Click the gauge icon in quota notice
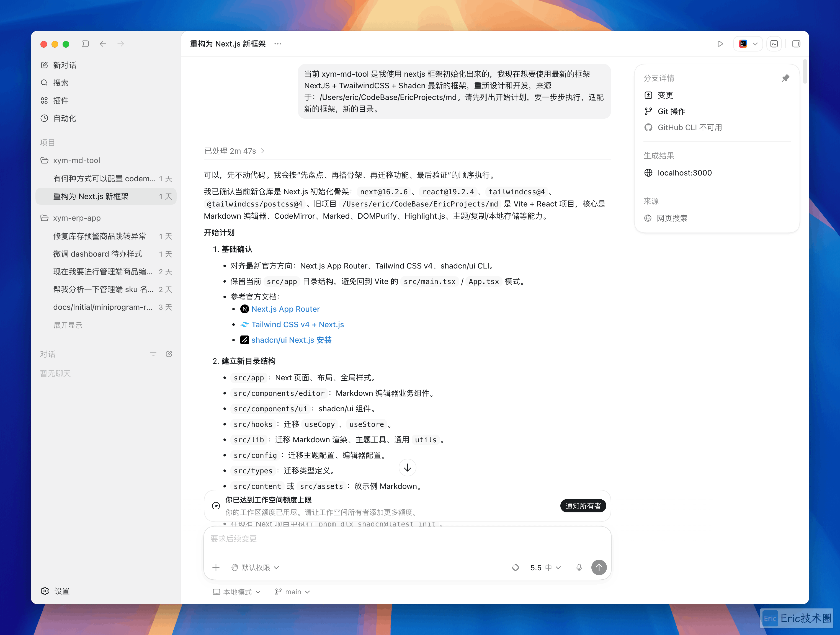840x635 pixels. pyautogui.click(x=216, y=506)
